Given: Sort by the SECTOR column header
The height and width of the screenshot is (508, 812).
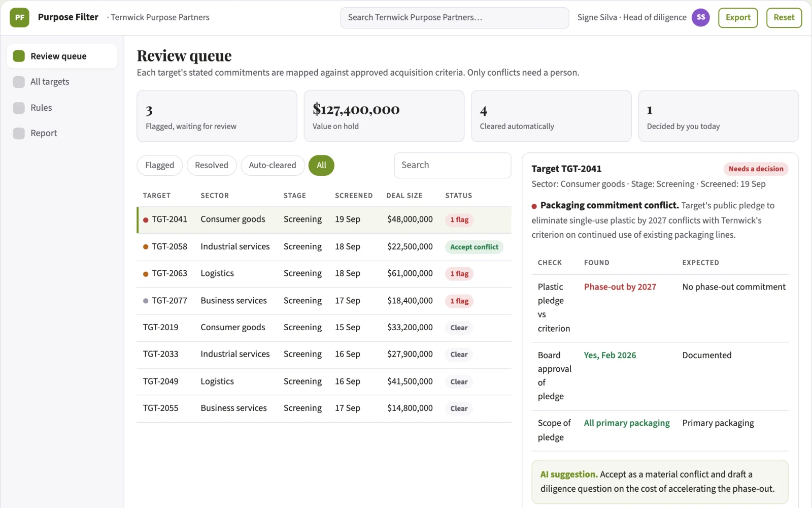Looking at the screenshot, I should click(x=215, y=196).
